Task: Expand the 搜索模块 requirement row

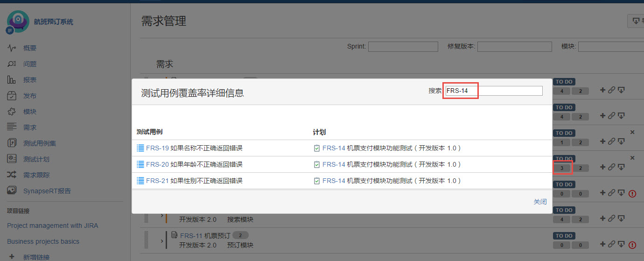Action: tap(162, 215)
